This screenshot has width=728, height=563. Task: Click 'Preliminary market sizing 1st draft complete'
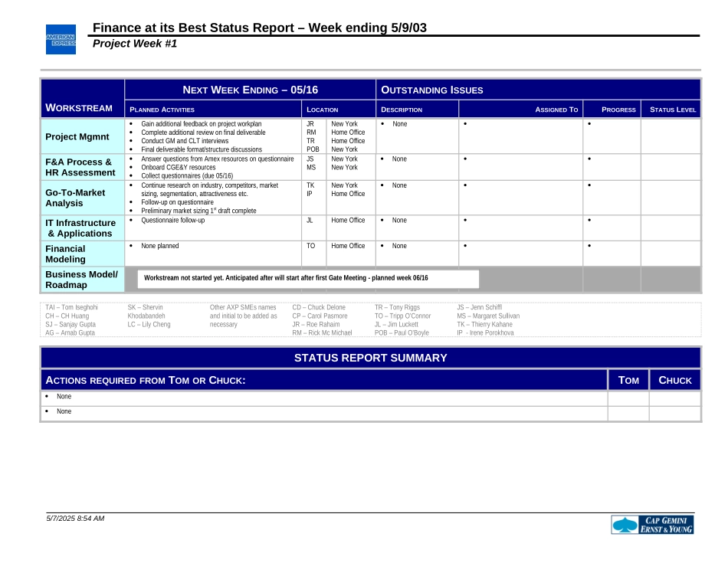click(198, 211)
